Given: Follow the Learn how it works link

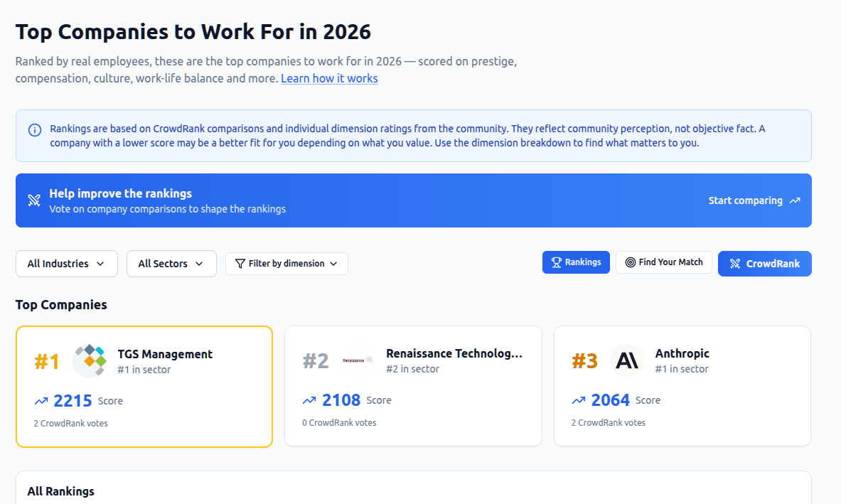Looking at the screenshot, I should 329,78.
